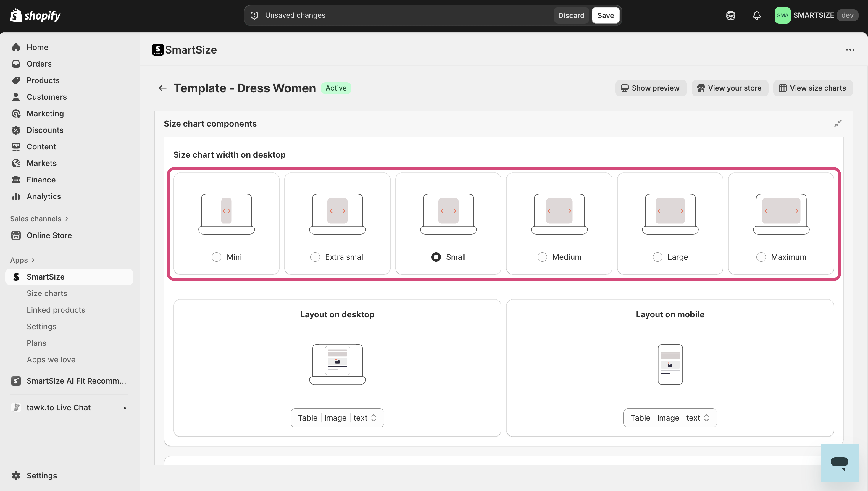The height and width of the screenshot is (491, 868).
Task: Click the notification bell icon
Action: coord(756,15)
